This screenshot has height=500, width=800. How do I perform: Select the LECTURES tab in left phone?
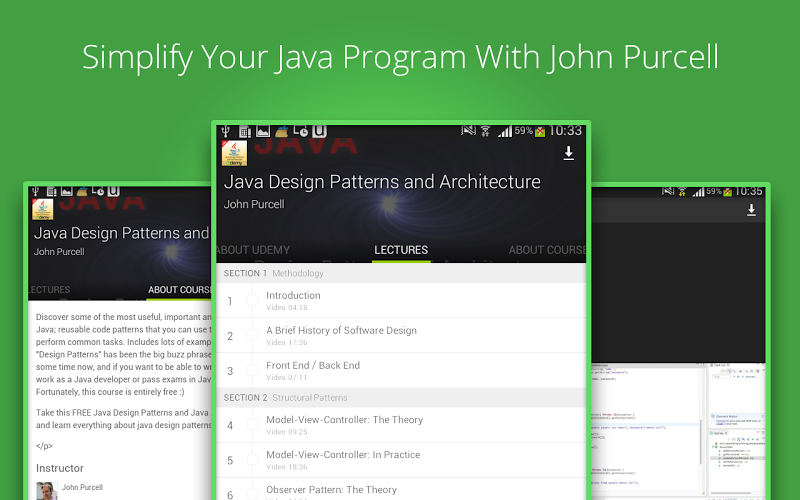[x=49, y=290]
